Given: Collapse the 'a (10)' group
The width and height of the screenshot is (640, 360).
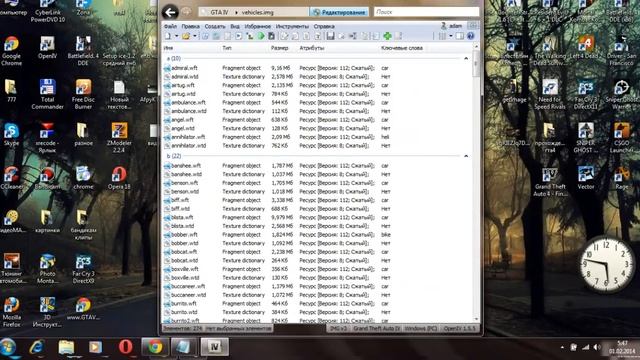Looking at the screenshot, I should coord(466,58).
